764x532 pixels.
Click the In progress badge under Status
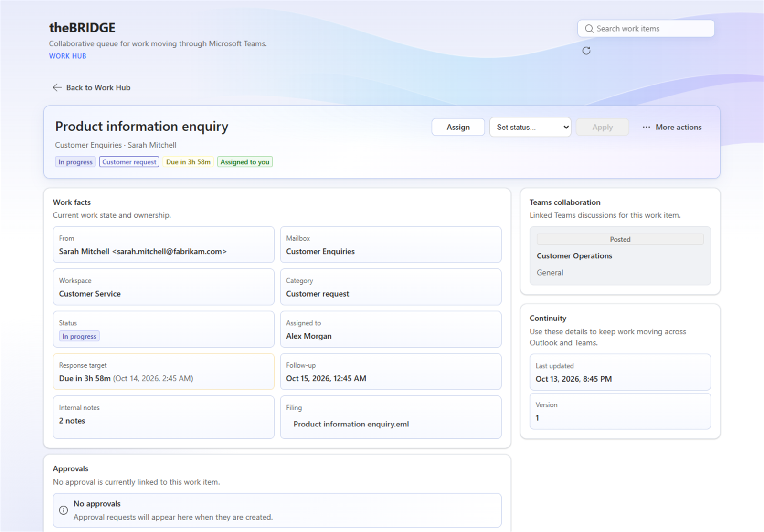click(x=79, y=336)
